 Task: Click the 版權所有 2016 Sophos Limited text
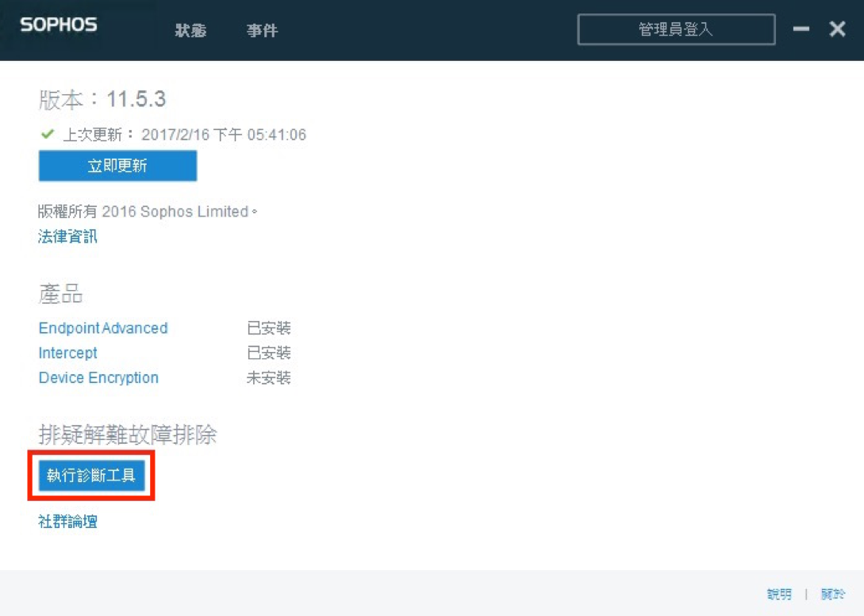(x=148, y=212)
